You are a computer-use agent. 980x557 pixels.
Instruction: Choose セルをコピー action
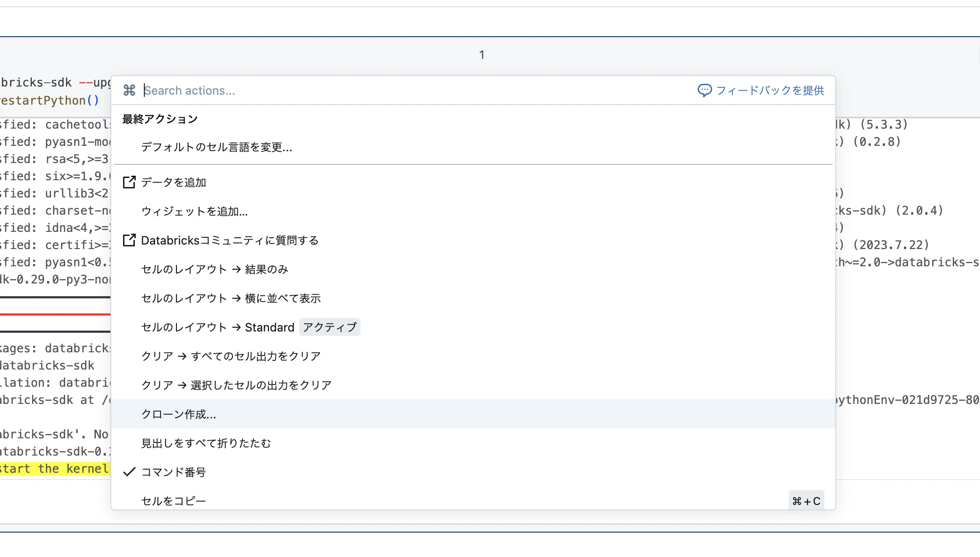point(473,500)
